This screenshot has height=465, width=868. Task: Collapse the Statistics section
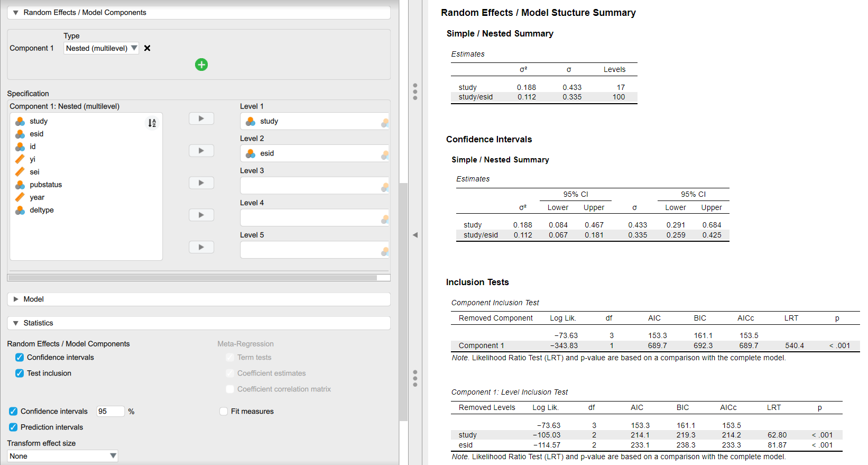tap(38, 323)
